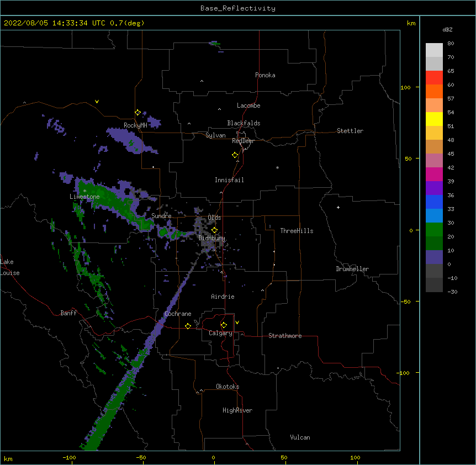Select the purple 10 dBZ legend swatch
The height and width of the screenshot is (465, 476).
tap(434, 257)
